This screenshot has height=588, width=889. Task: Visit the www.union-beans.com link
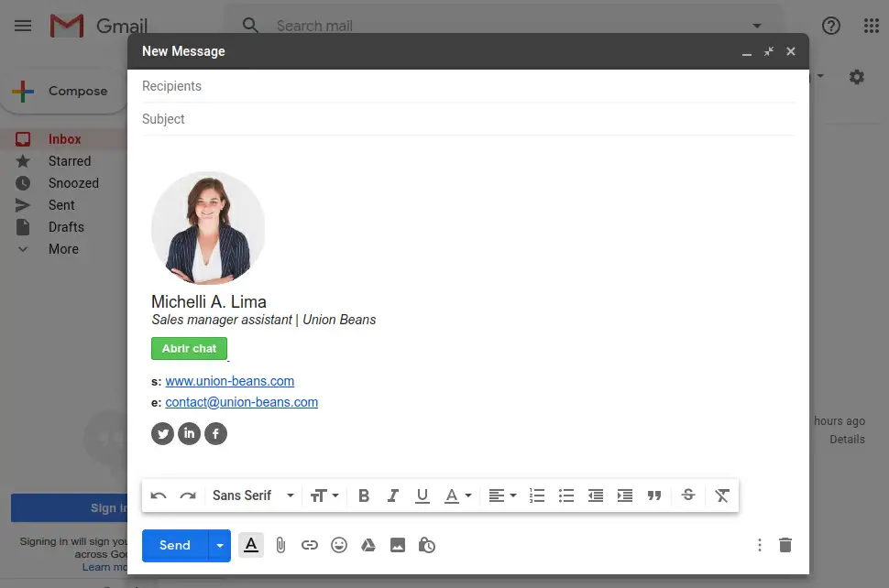pos(230,381)
